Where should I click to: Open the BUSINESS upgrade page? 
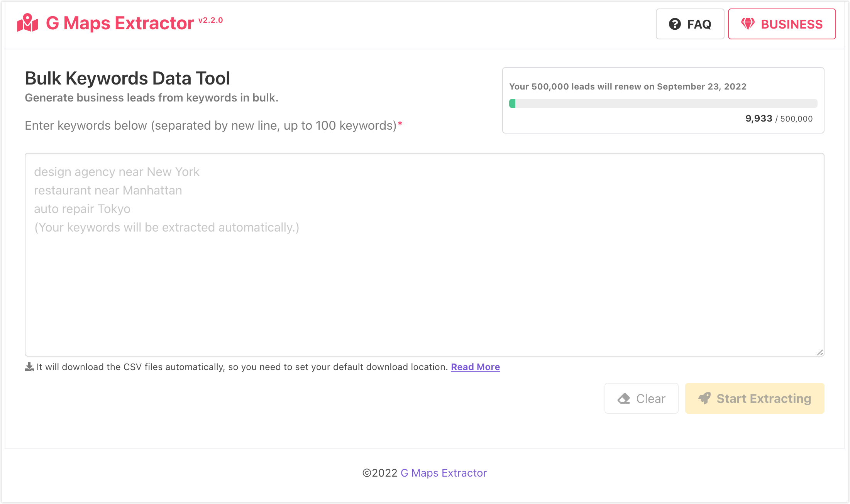pyautogui.click(x=781, y=24)
